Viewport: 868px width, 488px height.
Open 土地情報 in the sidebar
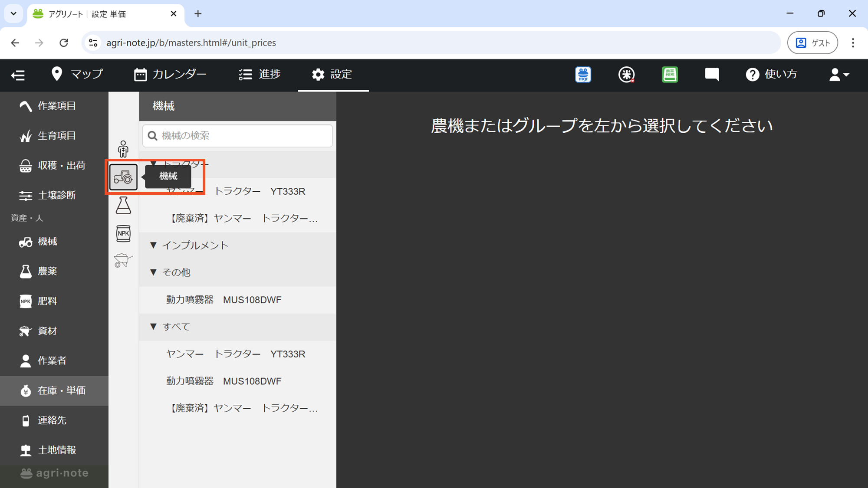coord(54,450)
